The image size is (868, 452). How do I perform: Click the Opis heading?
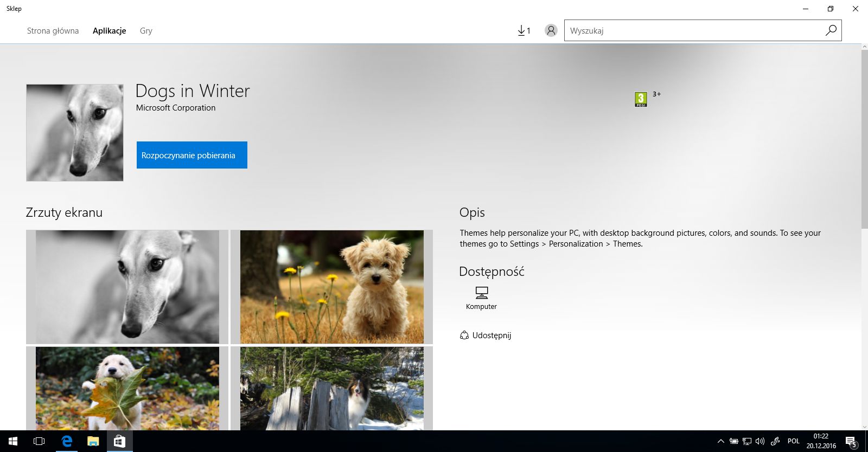tap(472, 212)
